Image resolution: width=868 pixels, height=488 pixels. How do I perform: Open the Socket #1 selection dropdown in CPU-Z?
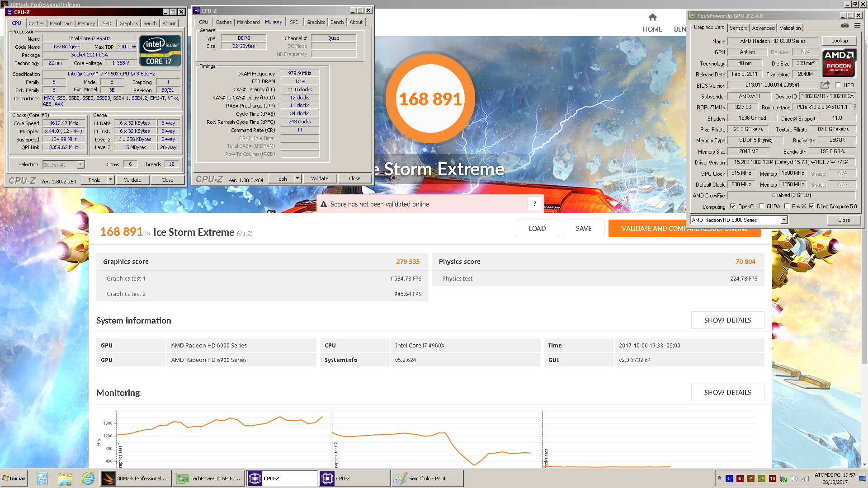tap(80, 164)
